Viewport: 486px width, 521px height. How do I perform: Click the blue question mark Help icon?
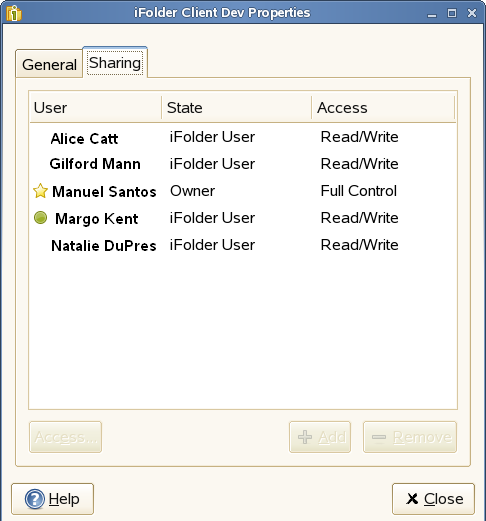point(34,499)
